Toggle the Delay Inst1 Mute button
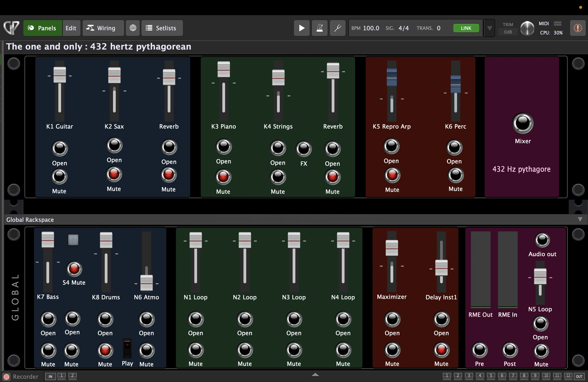 [x=441, y=350]
